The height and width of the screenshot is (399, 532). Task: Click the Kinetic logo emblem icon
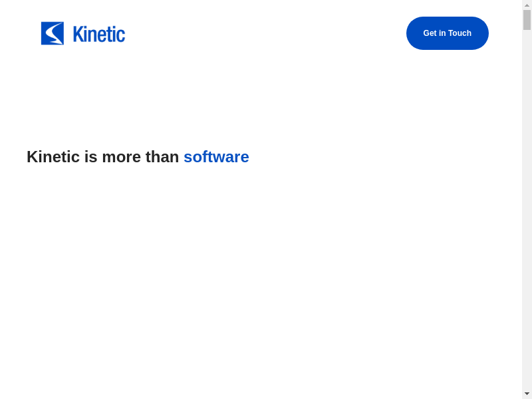point(53,33)
